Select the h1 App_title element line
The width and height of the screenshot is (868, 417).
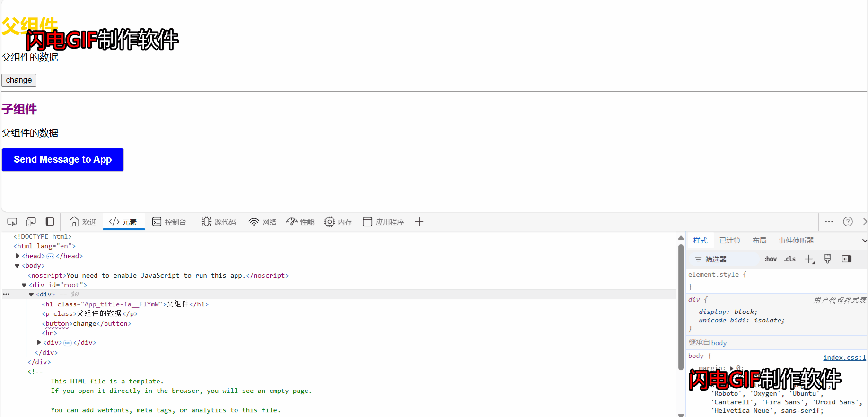125,304
